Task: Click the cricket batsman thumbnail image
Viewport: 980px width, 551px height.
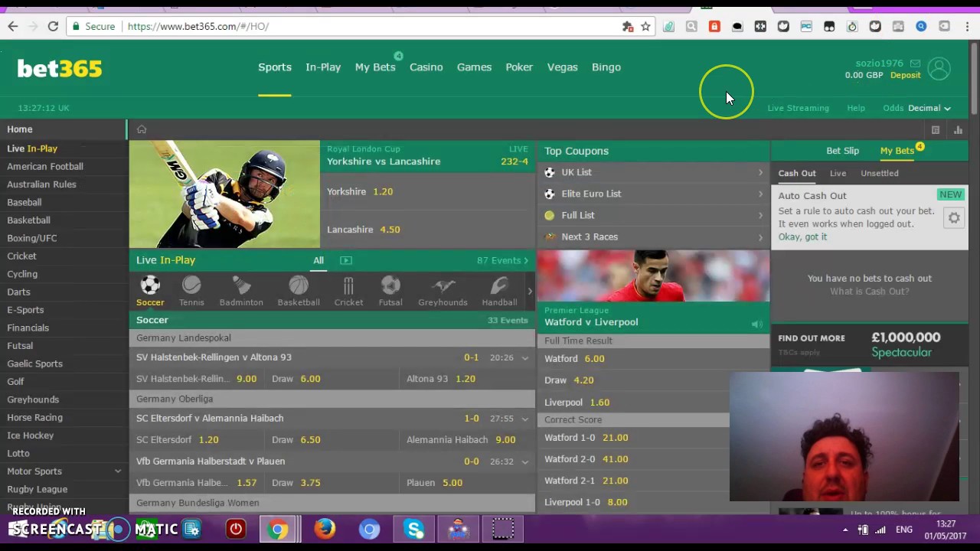Action: 224,194
